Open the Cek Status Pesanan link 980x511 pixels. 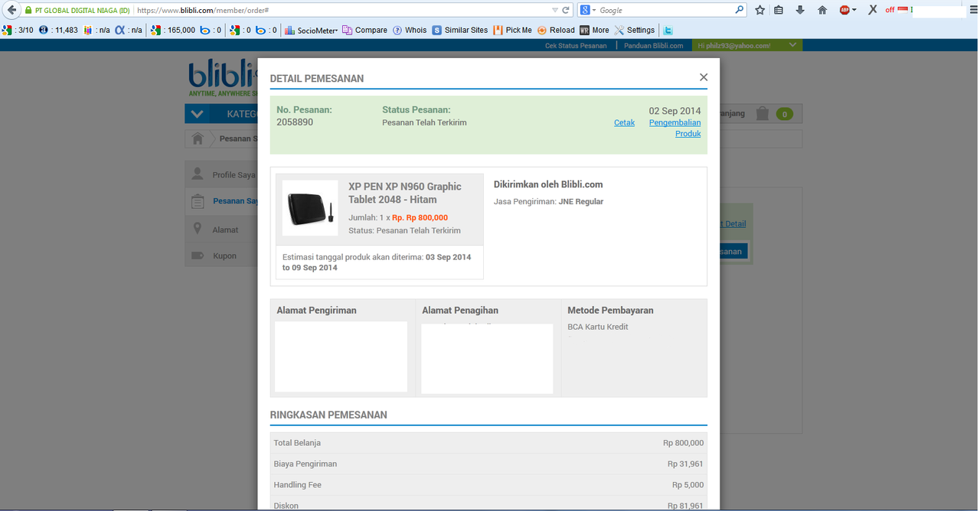[x=576, y=45]
